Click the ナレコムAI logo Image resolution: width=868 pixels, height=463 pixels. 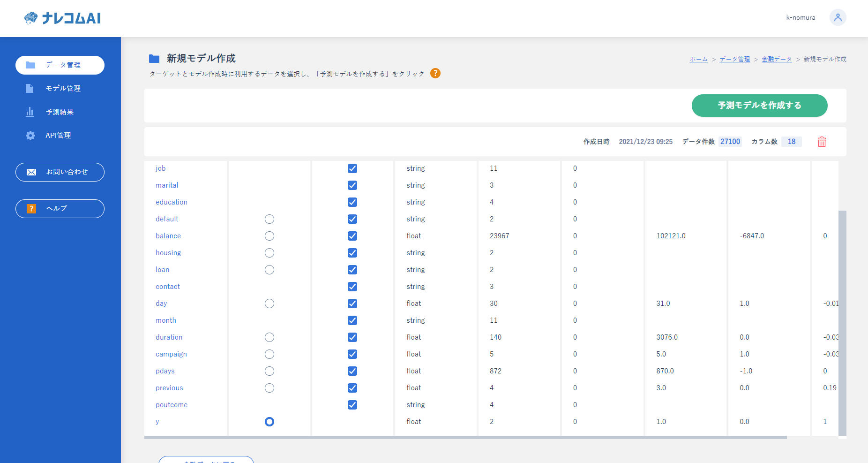coord(62,18)
